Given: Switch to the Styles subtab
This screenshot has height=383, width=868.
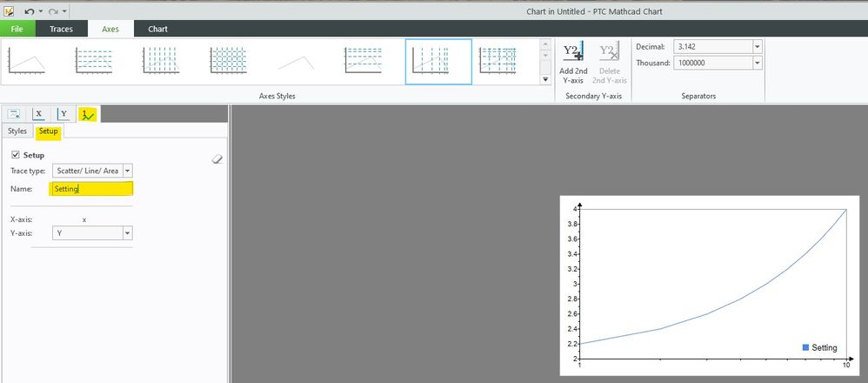Looking at the screenshot, I should click(17, 131).
